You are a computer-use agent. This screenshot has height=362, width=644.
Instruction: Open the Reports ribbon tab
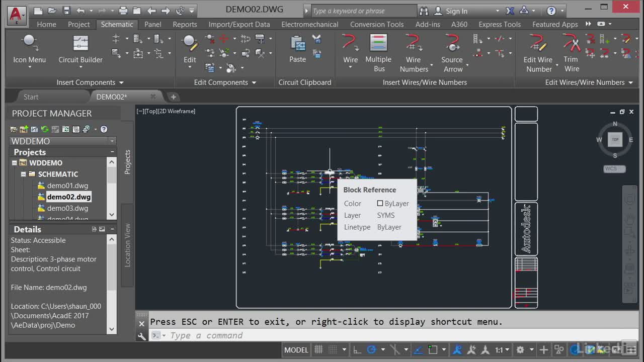185,24
